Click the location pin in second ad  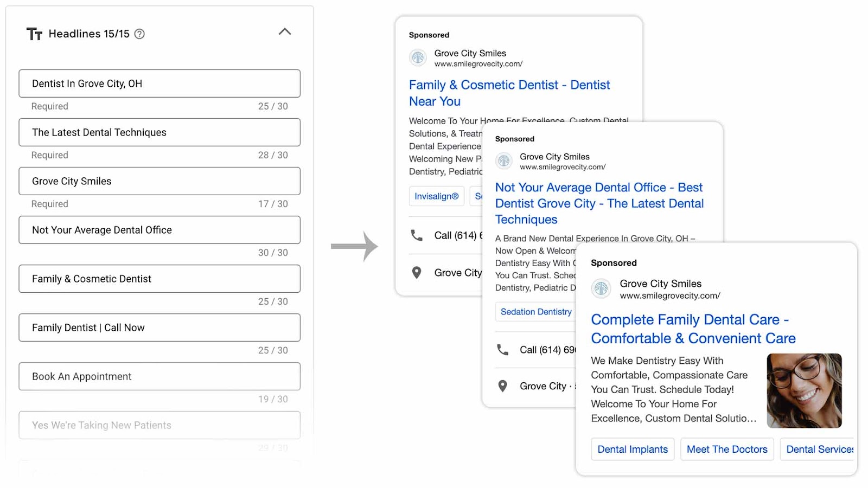[x=503, y=386]
